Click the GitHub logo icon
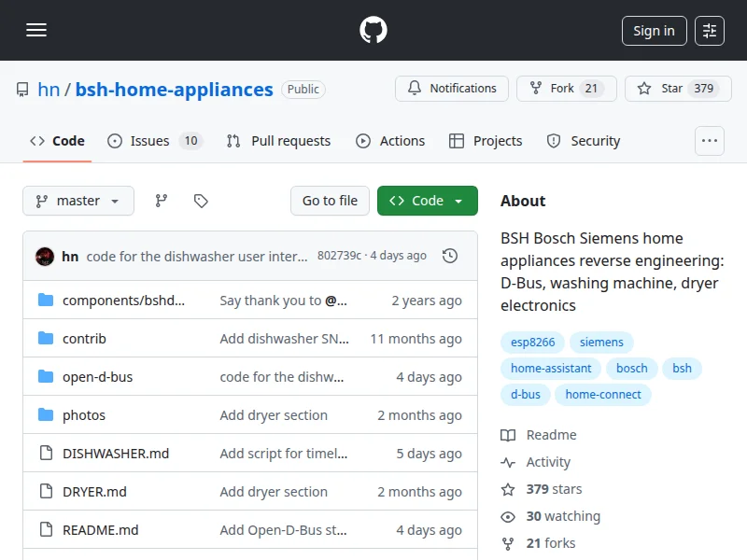This screenshot has height=560, width=747. tap(373, 31)
